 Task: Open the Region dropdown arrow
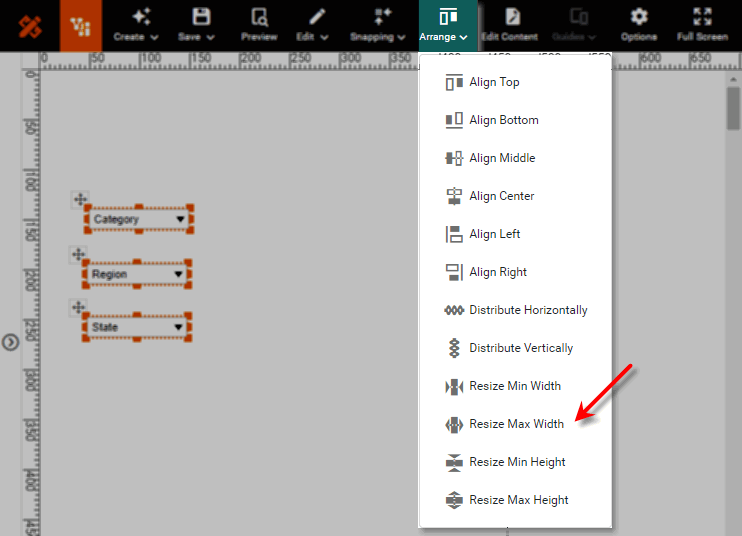179,274
